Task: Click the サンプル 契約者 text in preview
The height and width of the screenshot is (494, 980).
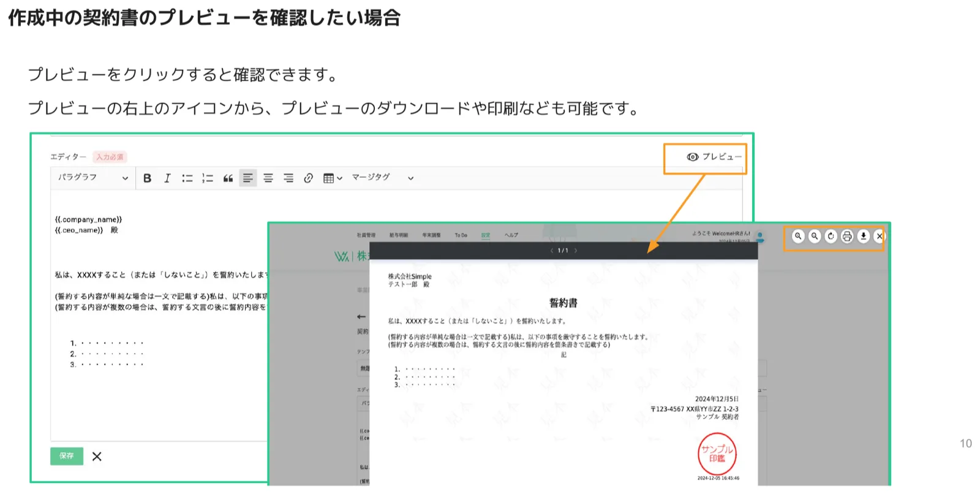Action: point(717,417)
